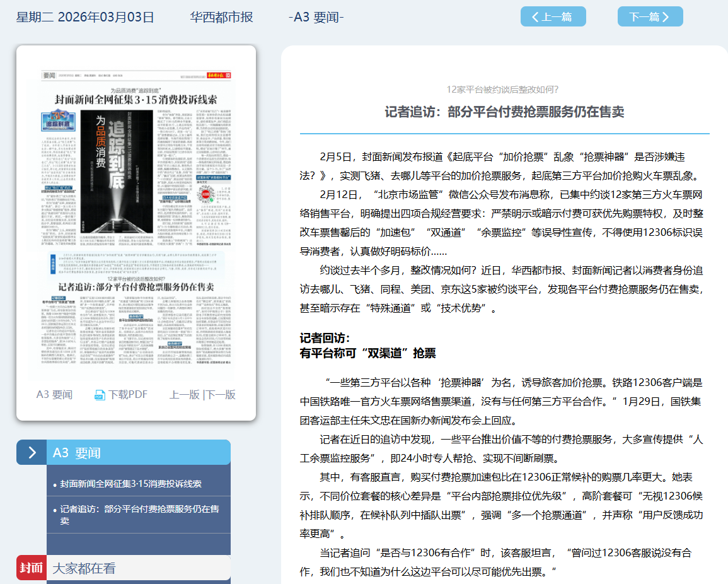Image resolution: width=728 pixels, height=584 pixels.
Task: Click the date 星期二 2026年03月03日
Action: coord(85,17)
